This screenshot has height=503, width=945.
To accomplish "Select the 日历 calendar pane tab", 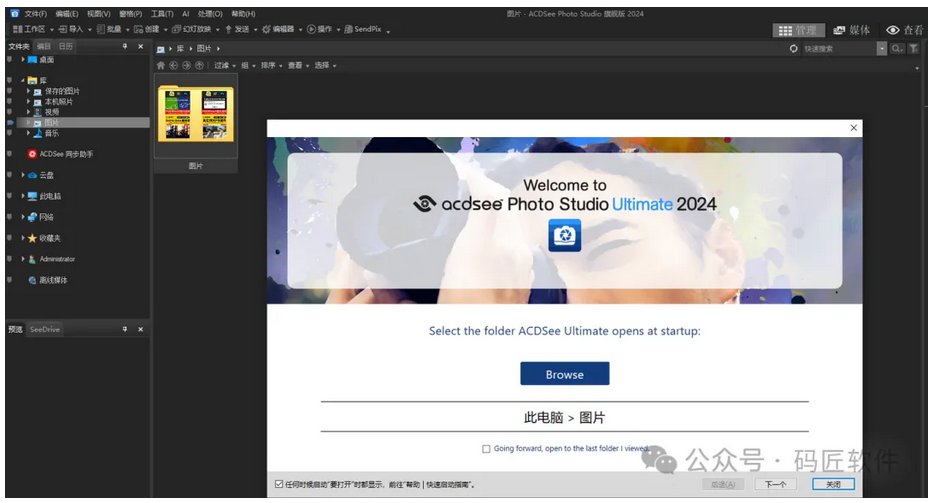I will coord(66,46).
